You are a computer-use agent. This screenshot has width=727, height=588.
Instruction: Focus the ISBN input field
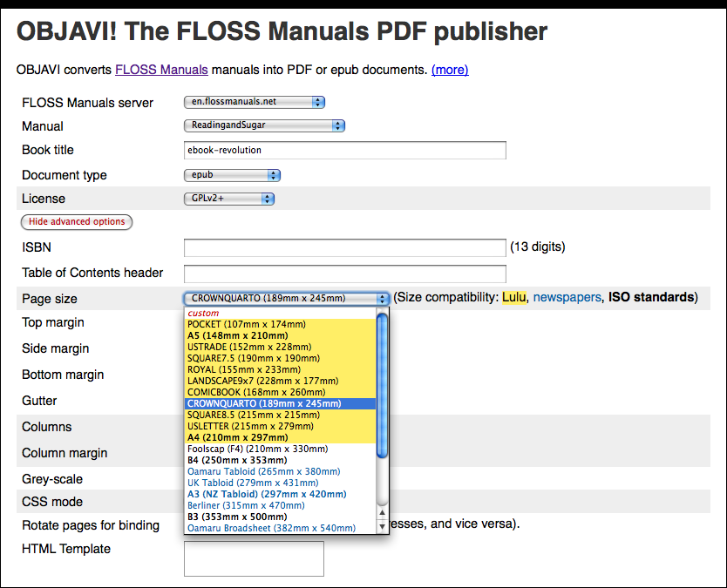click(344, 247)
